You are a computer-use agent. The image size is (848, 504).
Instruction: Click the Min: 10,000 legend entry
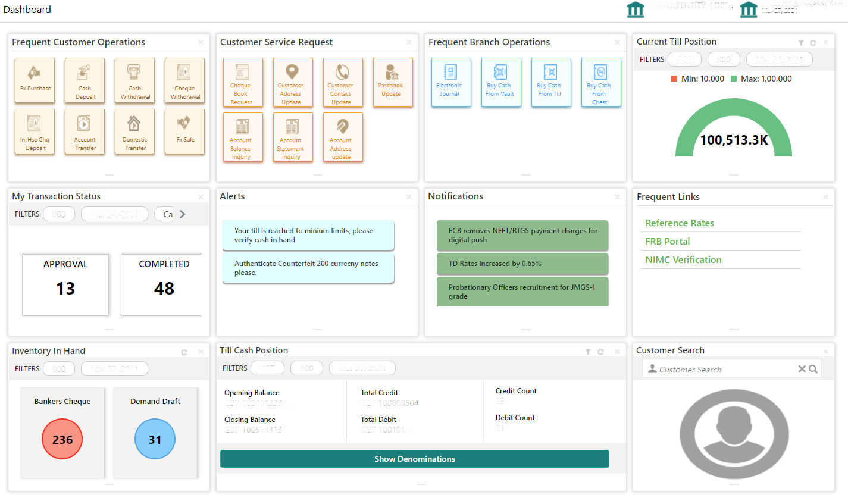tap(697, 79)
